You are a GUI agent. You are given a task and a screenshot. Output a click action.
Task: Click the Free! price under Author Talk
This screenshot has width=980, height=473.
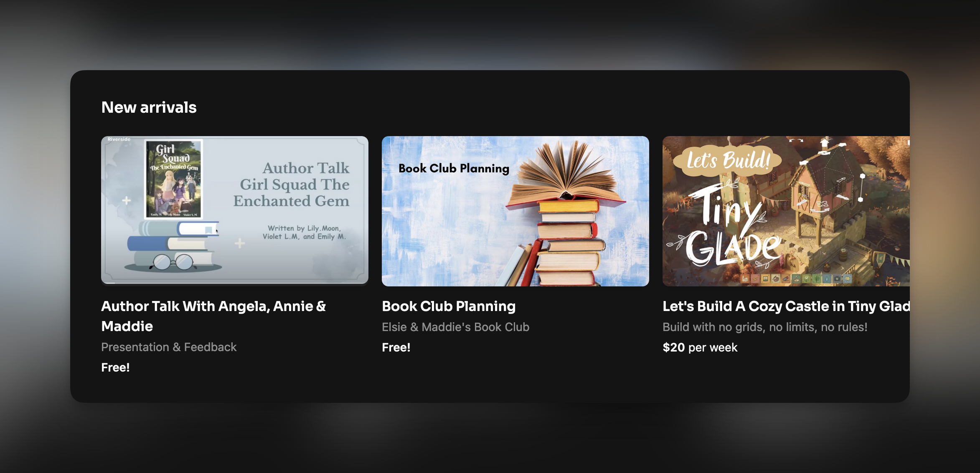coord(115,367)
